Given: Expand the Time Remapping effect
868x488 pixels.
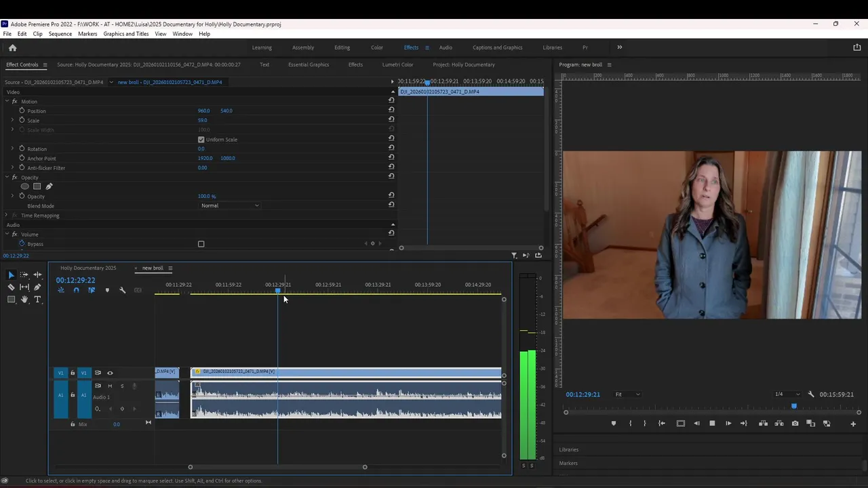Looking at the screenshot, I should coord(6,216).
